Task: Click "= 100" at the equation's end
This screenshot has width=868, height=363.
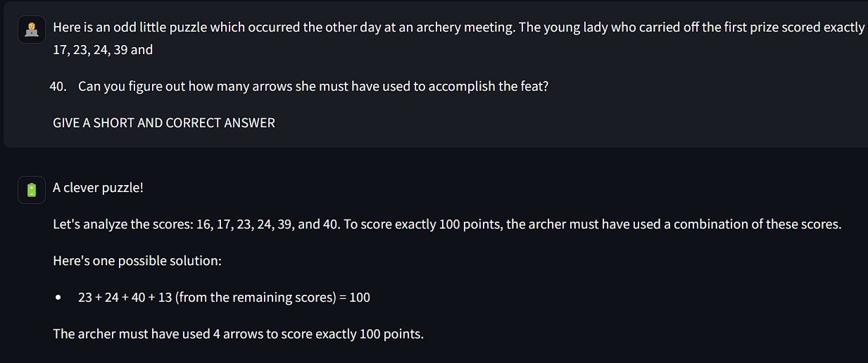Action: pos(355,298)
